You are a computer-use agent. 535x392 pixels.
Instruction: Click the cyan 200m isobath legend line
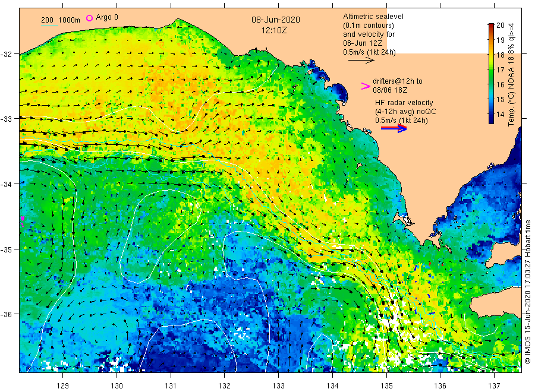tap(49, 26)
